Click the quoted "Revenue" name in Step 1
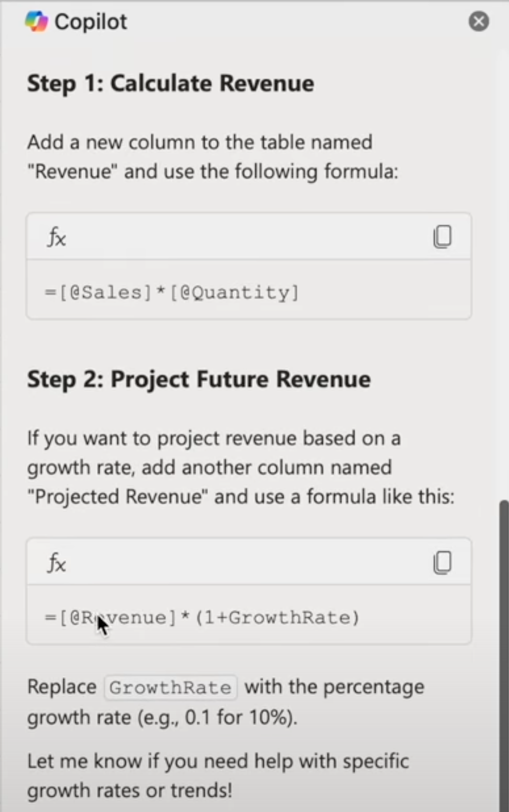 pyautogui.click(x=72, y=171)
